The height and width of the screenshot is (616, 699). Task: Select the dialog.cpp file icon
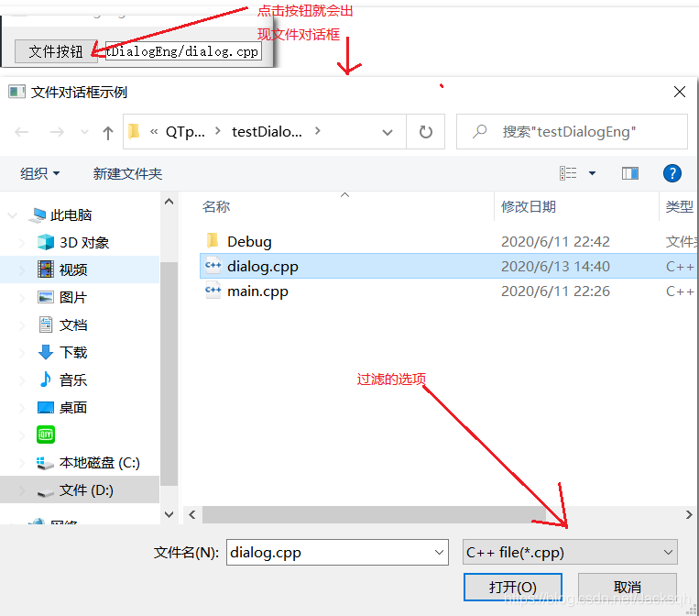point(213,266)
